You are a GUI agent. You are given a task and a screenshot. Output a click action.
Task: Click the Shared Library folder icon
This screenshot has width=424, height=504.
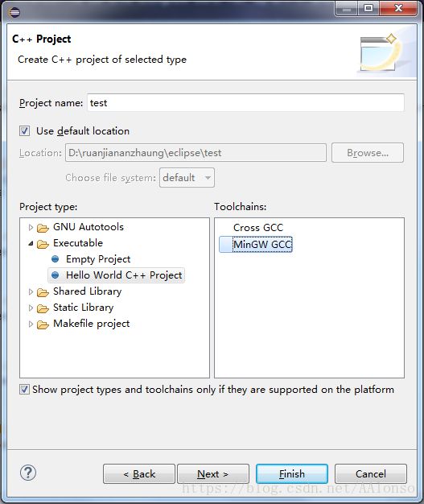point(43,292)
